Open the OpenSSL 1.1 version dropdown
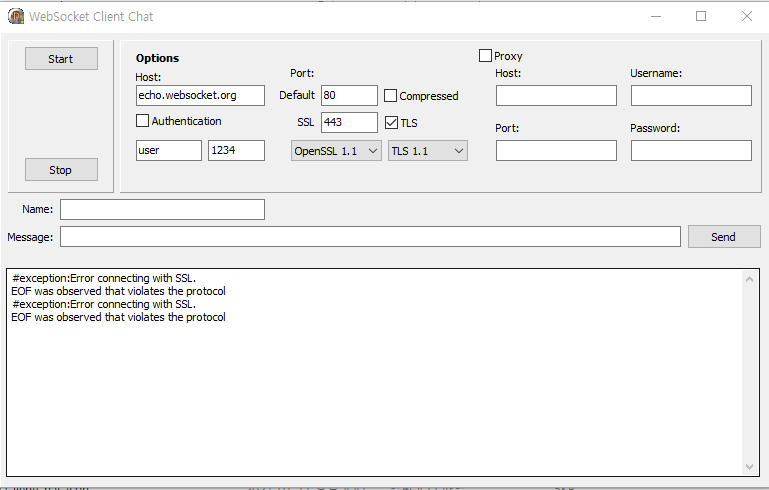Viewport: 769px width, 490px height. (336, 150)
